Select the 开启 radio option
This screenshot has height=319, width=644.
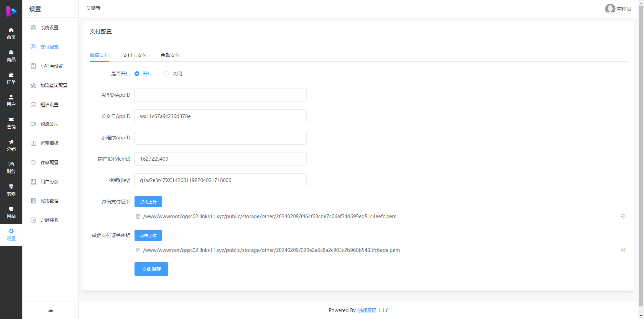(137, 74)
